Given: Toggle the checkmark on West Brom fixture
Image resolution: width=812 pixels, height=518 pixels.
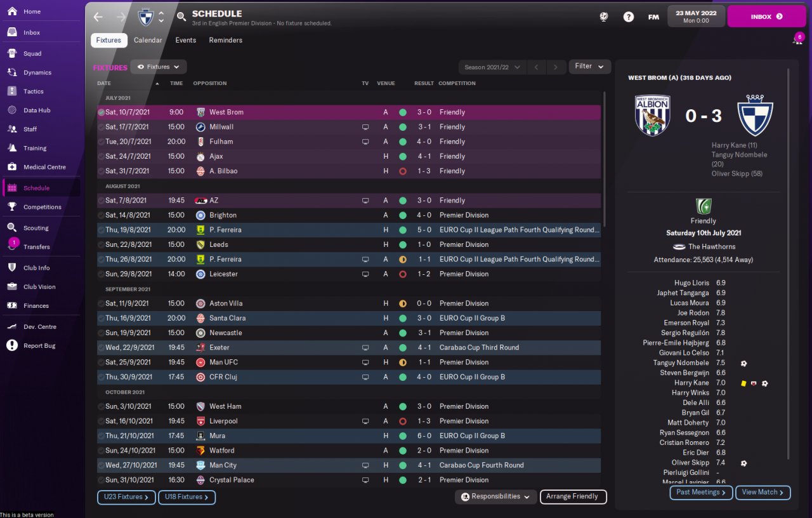Looking at the screenshot, I should click(101, 112).
